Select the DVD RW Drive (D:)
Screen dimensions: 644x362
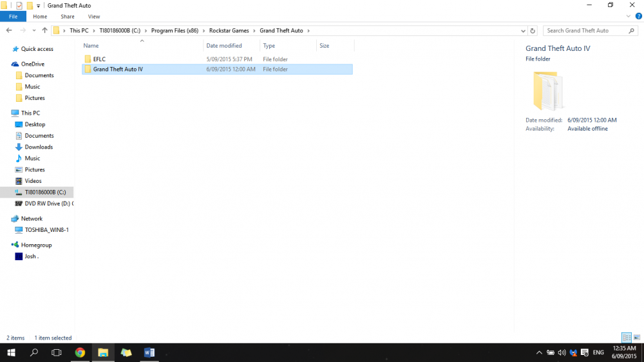pyautogui.click(x=49, y=204)
